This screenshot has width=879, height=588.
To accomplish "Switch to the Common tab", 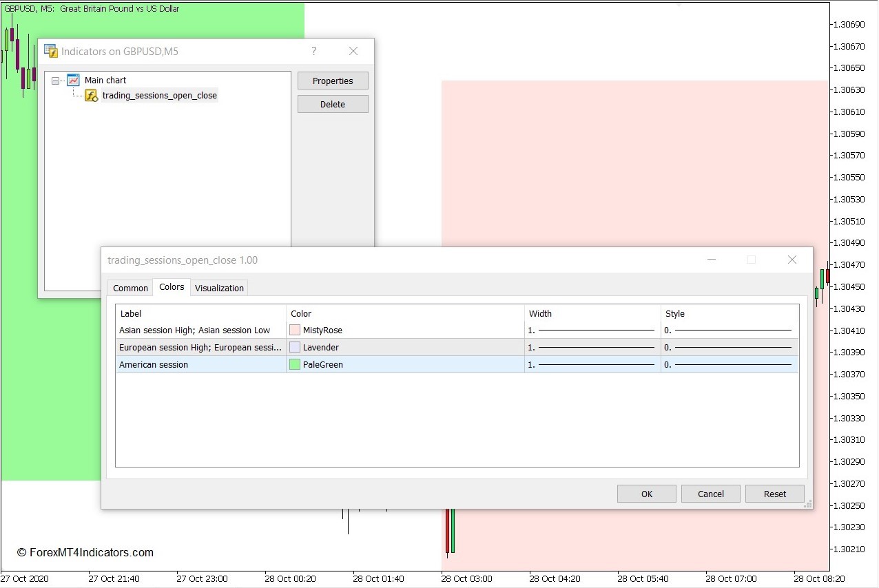I will tap(130, 288).
